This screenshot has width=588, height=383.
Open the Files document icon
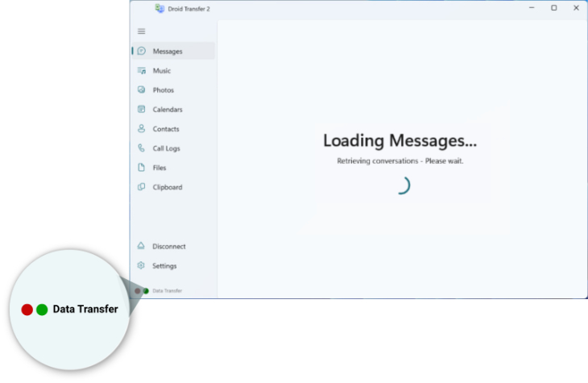(x=142, y=168)
